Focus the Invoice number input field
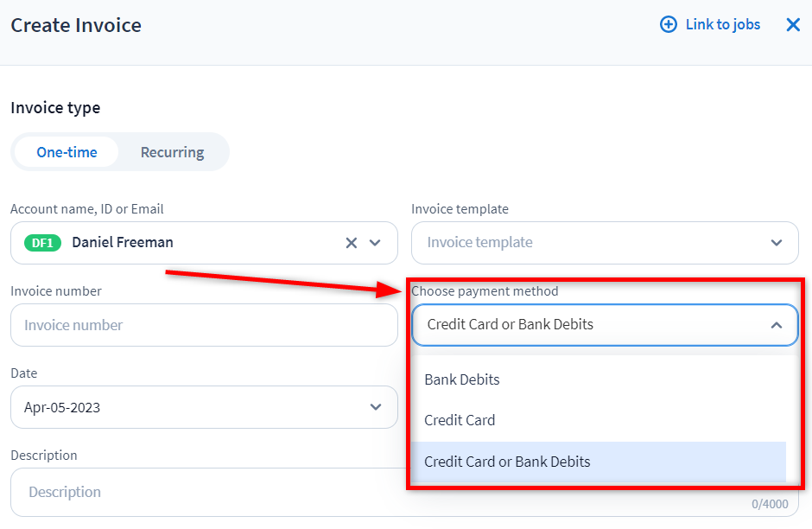 [203, 325]
